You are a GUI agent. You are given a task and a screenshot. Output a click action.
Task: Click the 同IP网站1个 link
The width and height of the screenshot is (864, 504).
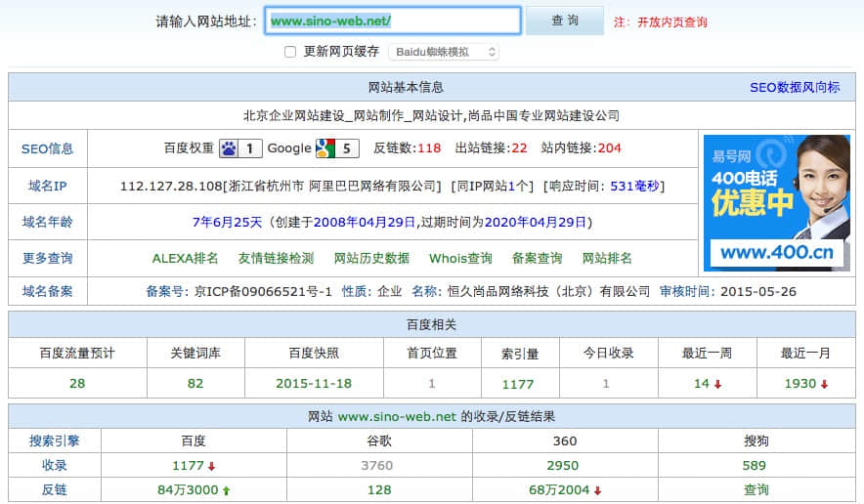pos(493,187)
